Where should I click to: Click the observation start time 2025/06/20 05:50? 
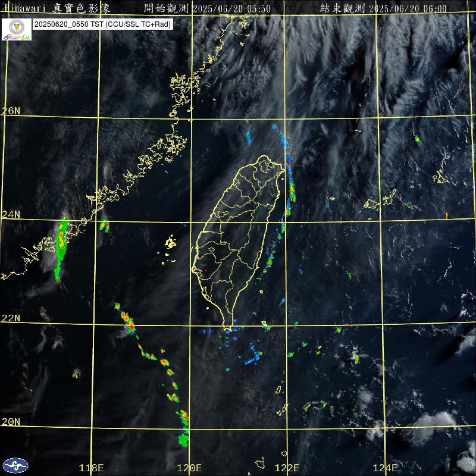pos(231,8)
